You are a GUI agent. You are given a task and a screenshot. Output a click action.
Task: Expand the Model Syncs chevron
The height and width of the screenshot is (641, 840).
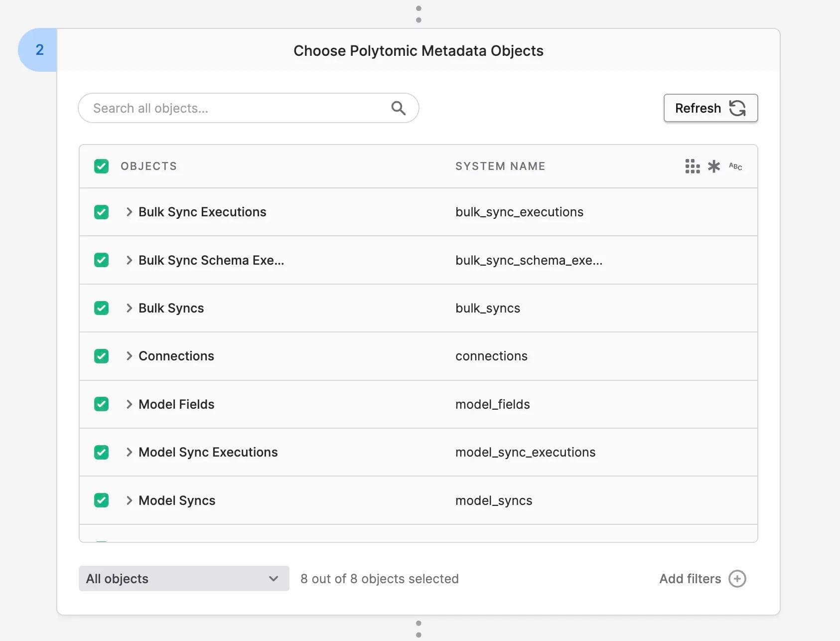point(129,500)
